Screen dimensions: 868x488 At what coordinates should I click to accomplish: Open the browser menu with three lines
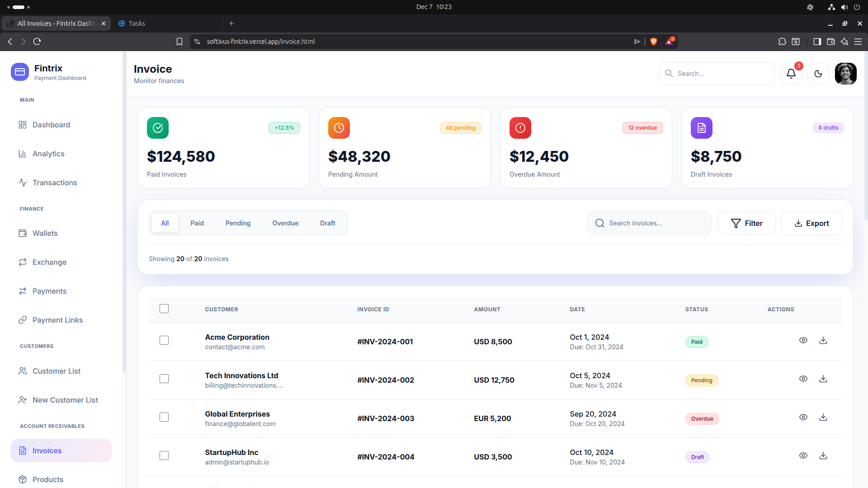click(859, 41)
